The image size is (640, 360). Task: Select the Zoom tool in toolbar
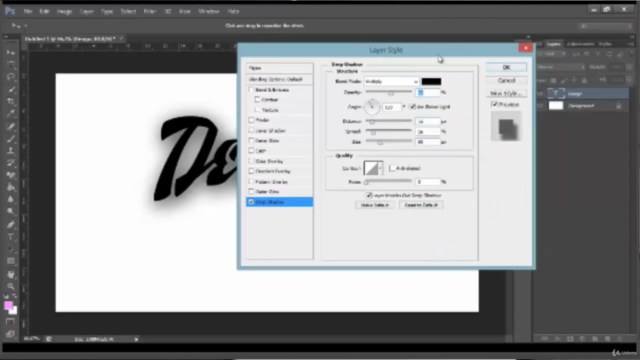point(11,286)
